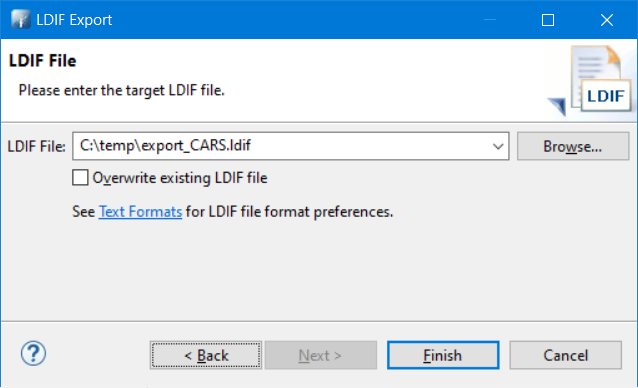Click the LDIF Export title bar text
The width and height of the screenshot is (638, 388).
[74, 20]
